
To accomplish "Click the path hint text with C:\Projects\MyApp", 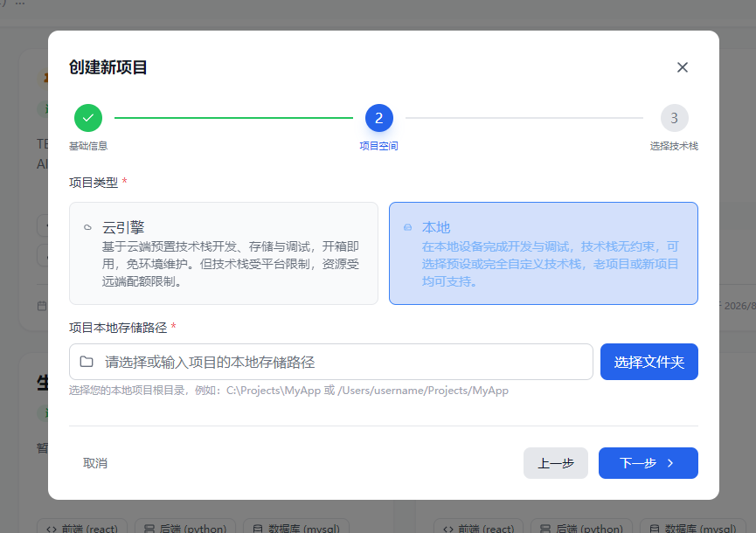I will pyautogui.click(x=288, y=391).
